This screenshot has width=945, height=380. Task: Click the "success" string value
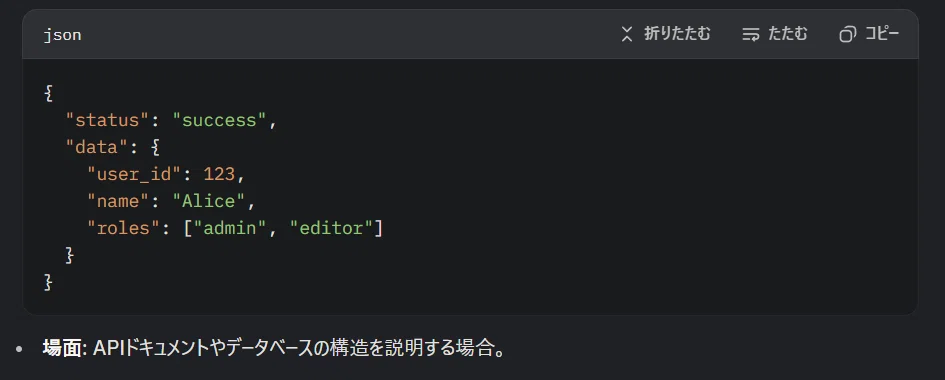point(219,120)
